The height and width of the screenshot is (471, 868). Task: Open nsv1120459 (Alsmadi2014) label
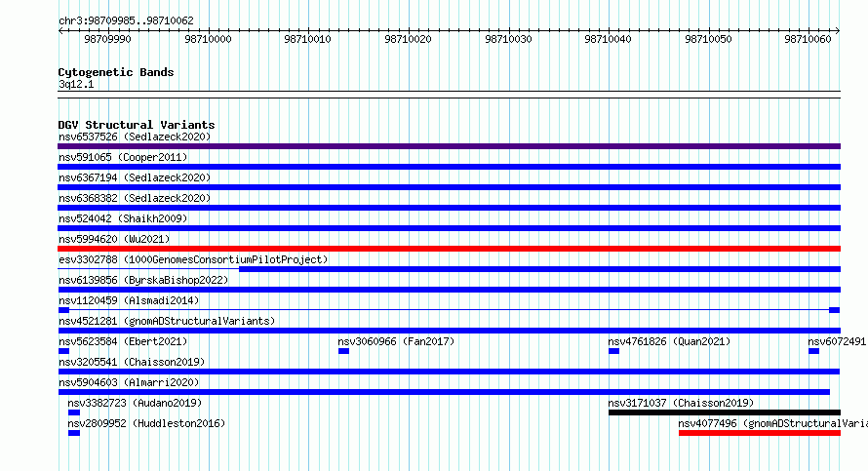[129, 300]
